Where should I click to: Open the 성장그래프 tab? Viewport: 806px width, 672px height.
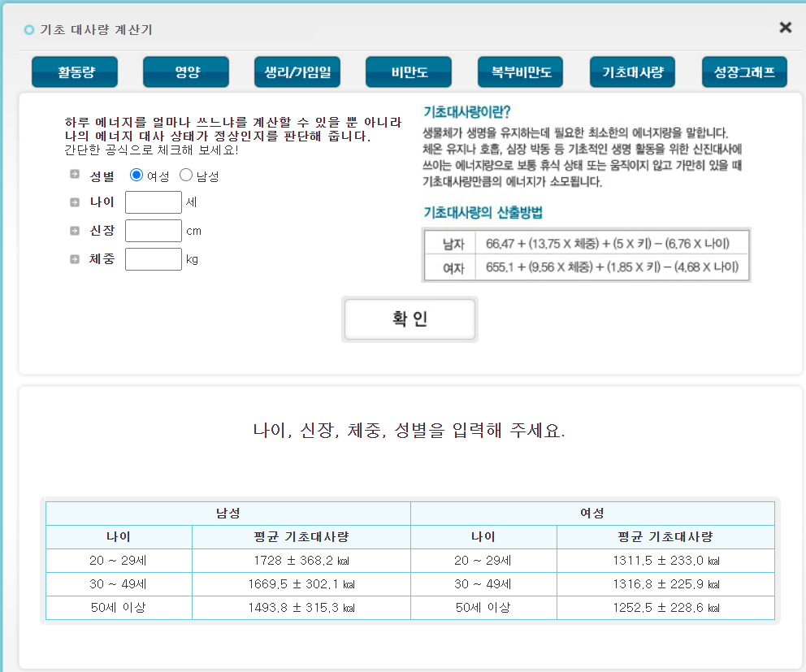coord(745,72)
